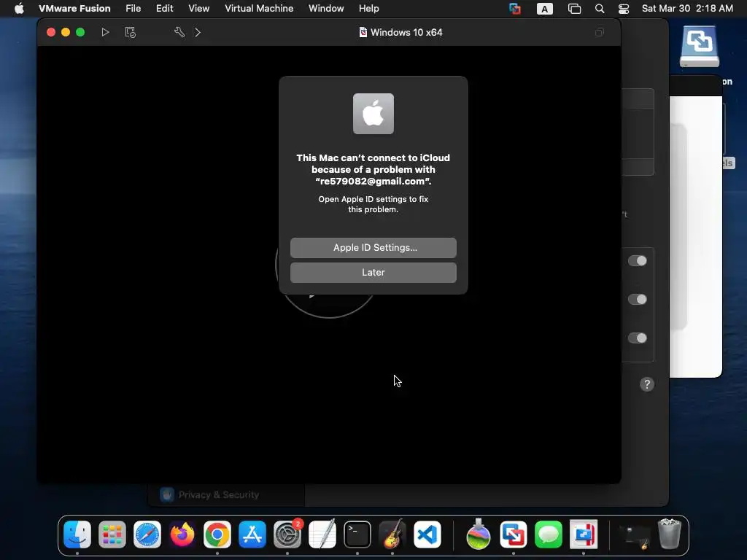Open the Window menu

(326, 9)
